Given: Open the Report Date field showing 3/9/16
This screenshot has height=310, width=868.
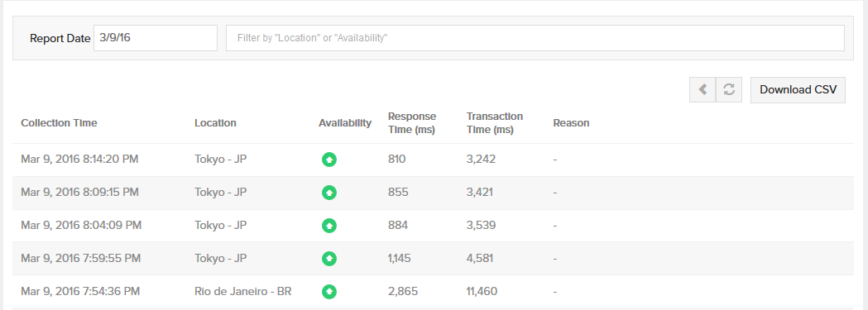Looking at the screenshot, I should pos(156,38).
